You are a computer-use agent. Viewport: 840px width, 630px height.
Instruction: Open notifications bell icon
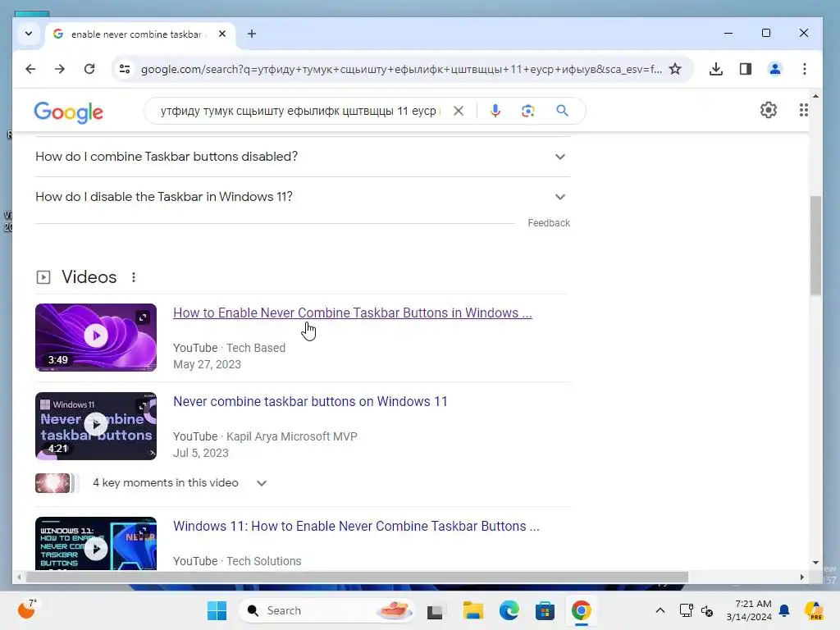[x=784, y=610]
